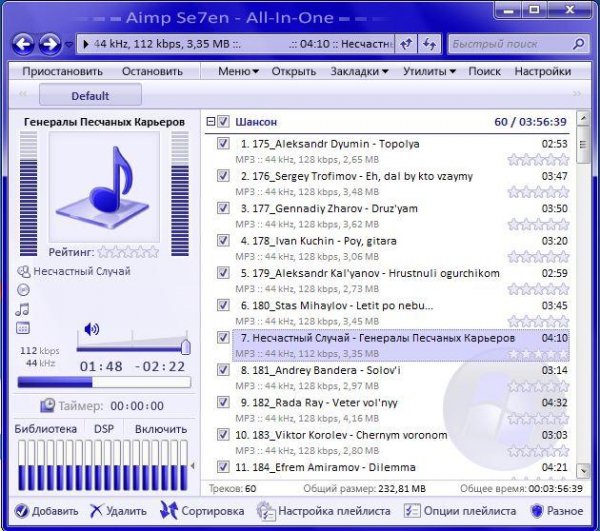Mute sound with speaker icon
The width and height of the screenshot is (600, 531).
(x=91, y=329)
